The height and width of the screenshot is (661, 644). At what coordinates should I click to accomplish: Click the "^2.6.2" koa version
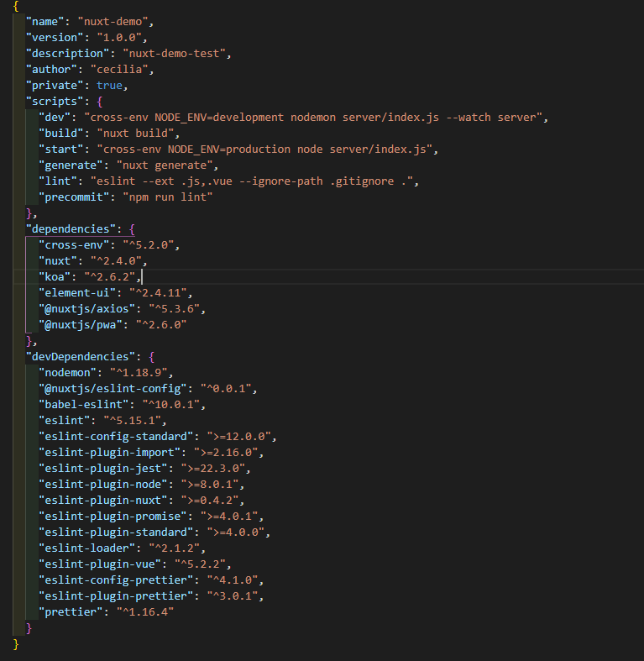[110, 277]
